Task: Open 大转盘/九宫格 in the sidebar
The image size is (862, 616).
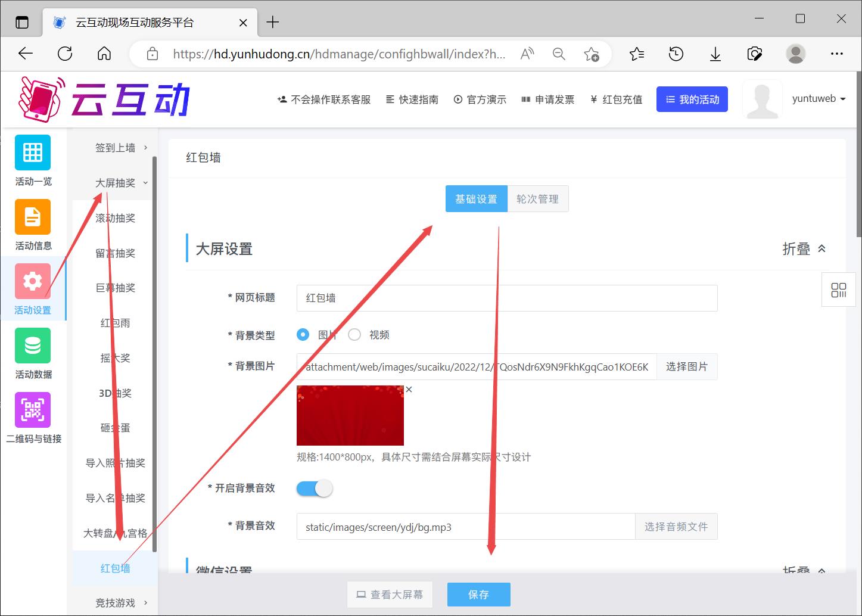Action: click(x=115, y=533)
